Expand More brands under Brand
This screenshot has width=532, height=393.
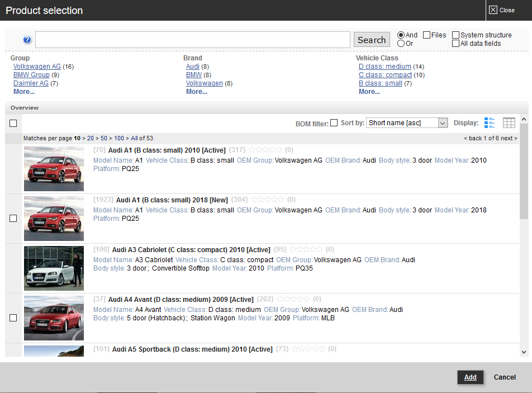click(x=197, y=92)
